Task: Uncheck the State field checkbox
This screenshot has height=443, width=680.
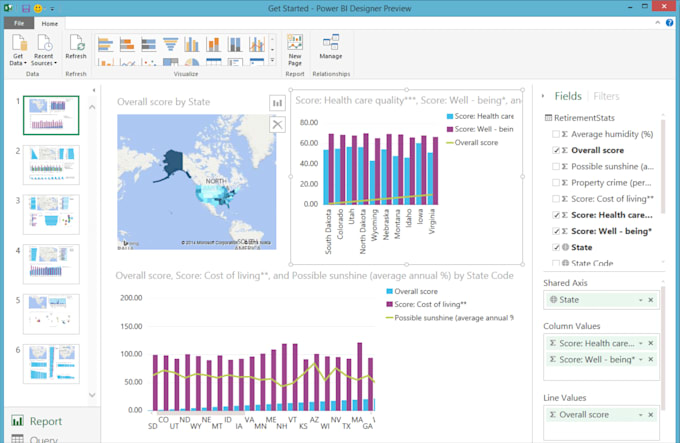Action: point(556,248)
